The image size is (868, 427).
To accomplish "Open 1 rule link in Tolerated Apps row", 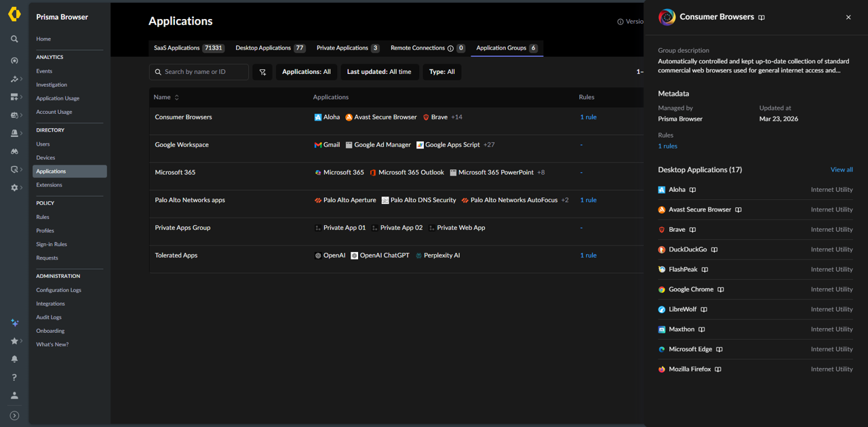I will click(x=588, y=256).
